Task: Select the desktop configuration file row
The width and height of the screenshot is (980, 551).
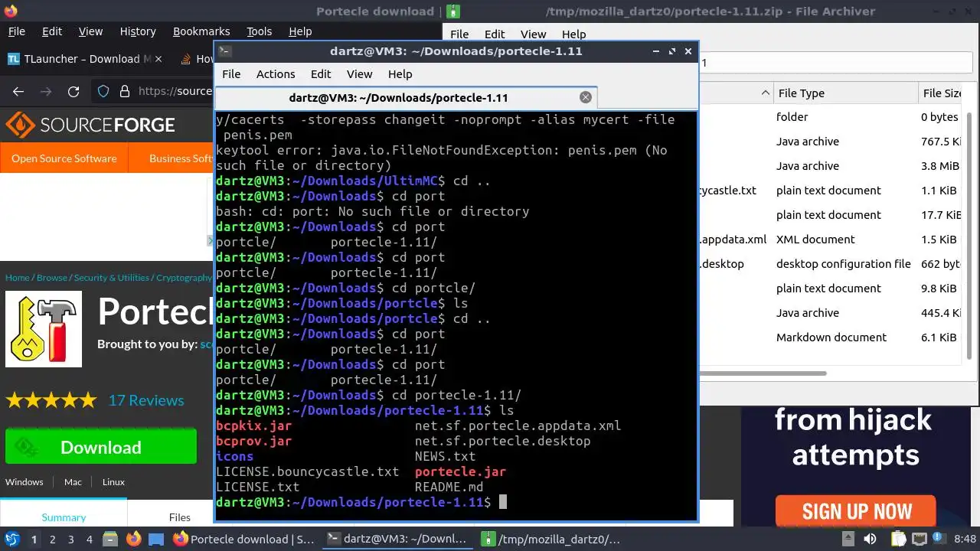Action: [831, 264]
